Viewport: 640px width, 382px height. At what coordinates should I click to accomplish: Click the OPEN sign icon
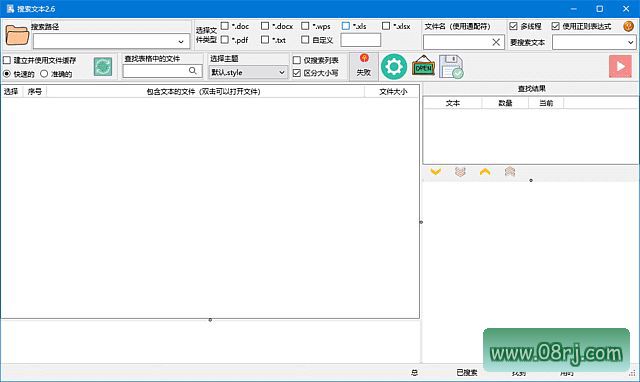pos(424,67)
